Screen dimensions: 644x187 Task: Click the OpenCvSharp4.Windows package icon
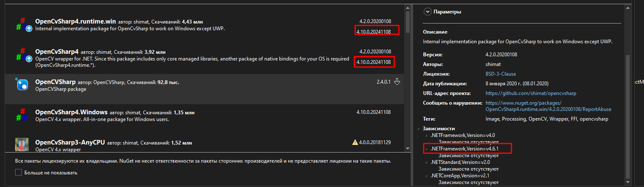pyautogui.click(x=22, y=115)
